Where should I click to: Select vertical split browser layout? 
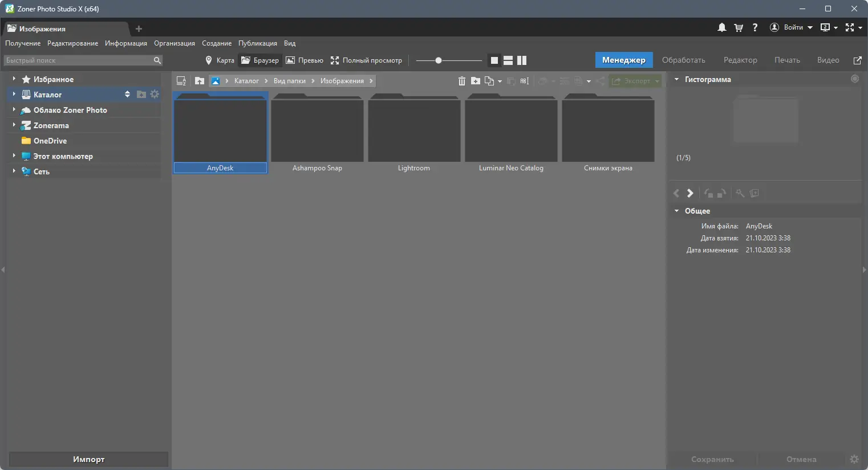522,60
